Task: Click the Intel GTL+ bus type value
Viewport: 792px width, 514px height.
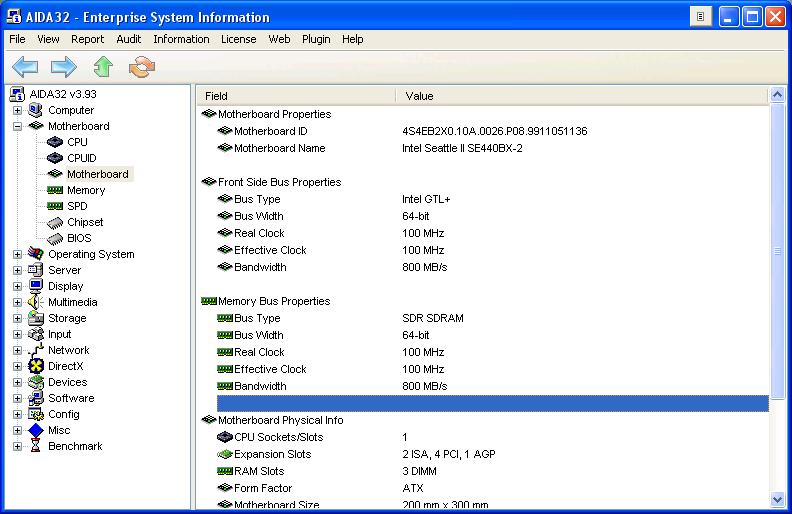Action: click(426, 199)
